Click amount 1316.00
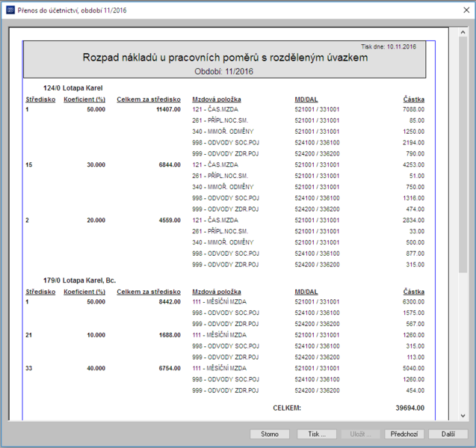Screen dimensions: 476x448 click(413, 198)
